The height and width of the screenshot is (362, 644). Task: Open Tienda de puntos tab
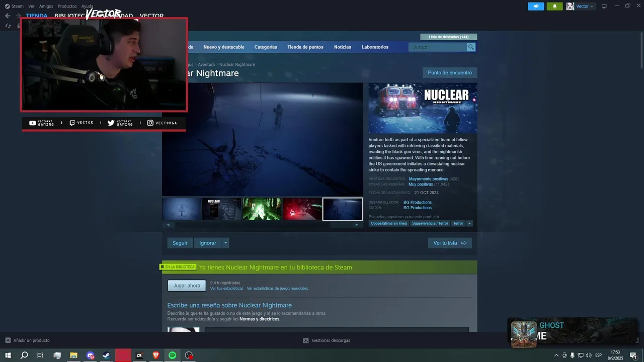[305, 47]
